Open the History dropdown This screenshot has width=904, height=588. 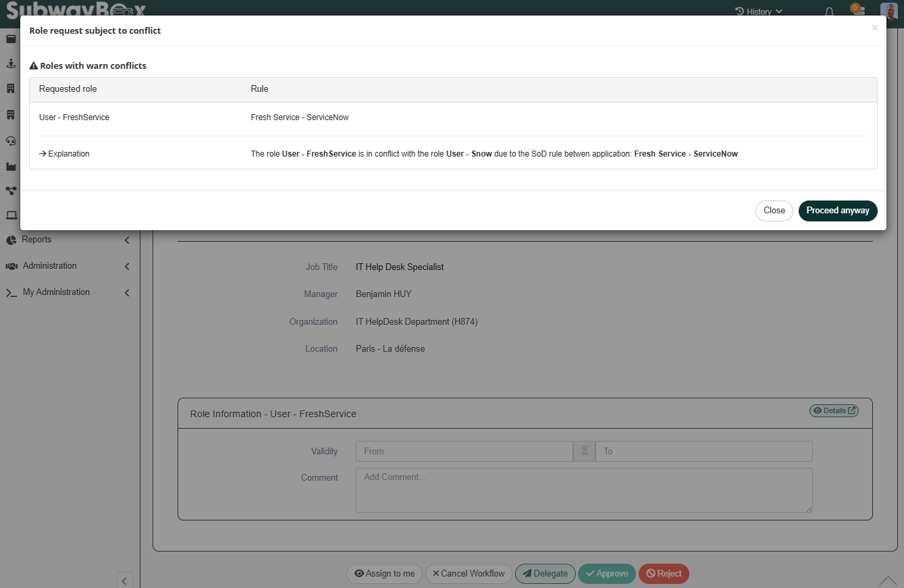(x=759, y=11)
